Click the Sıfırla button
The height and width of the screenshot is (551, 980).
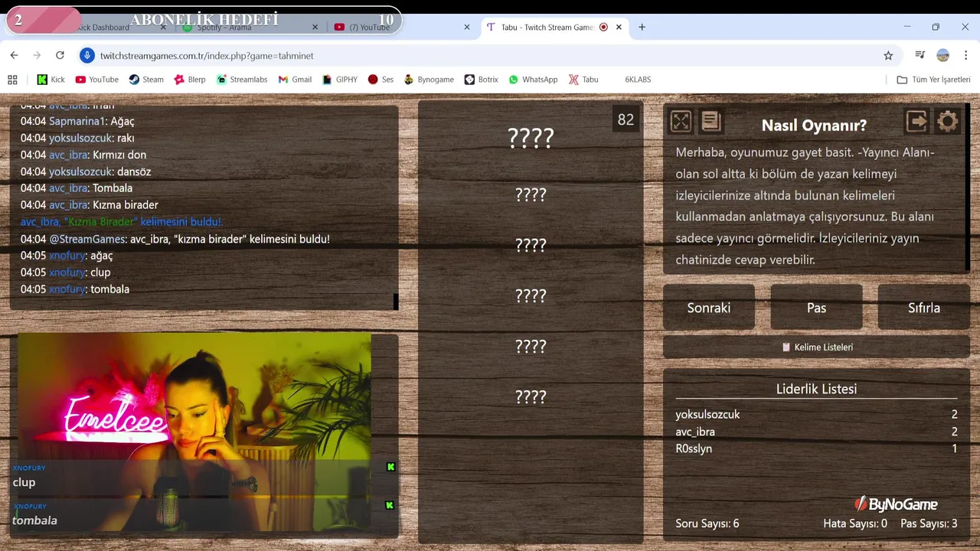coord(924,308)
